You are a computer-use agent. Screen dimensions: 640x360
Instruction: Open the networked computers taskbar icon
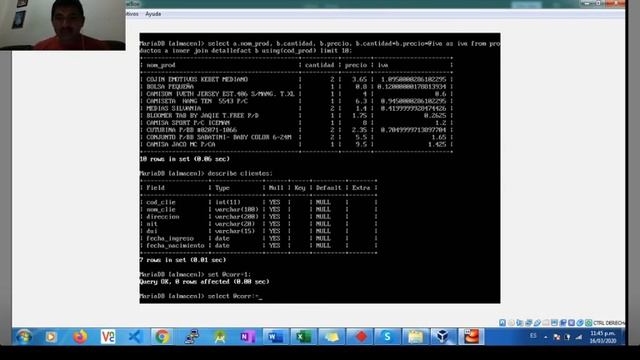(x=191, y=337)
